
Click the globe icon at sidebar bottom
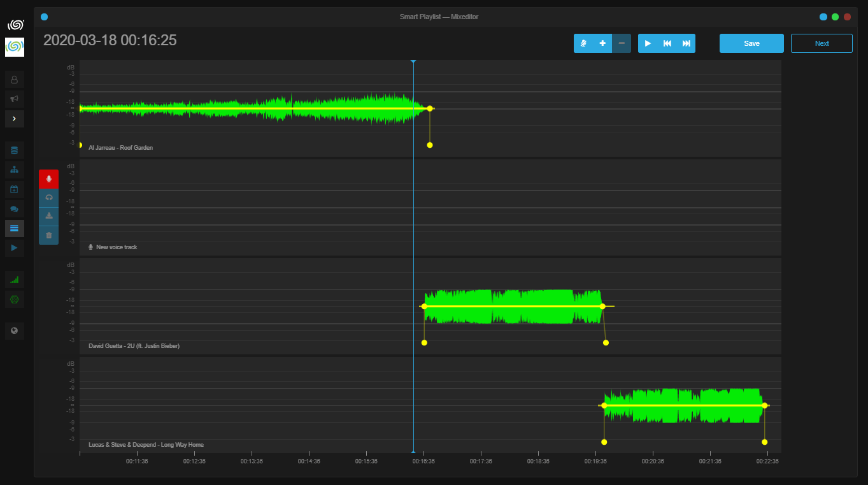14,330
